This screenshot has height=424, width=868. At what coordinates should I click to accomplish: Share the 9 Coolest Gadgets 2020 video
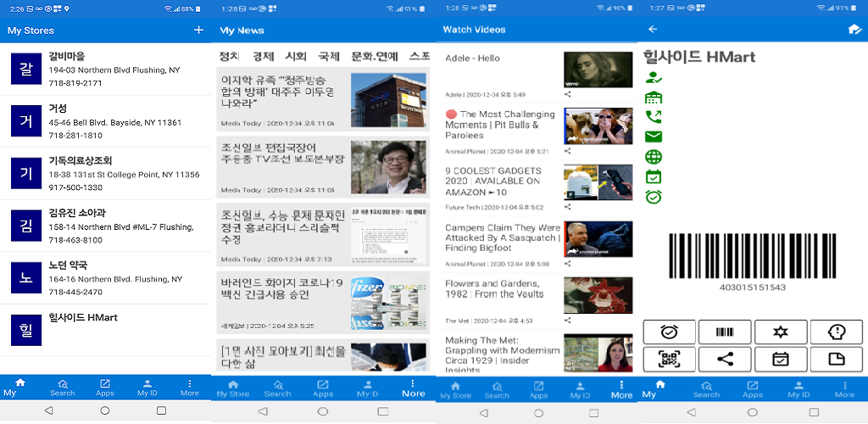pyautogui.click(x=567, y=207)
